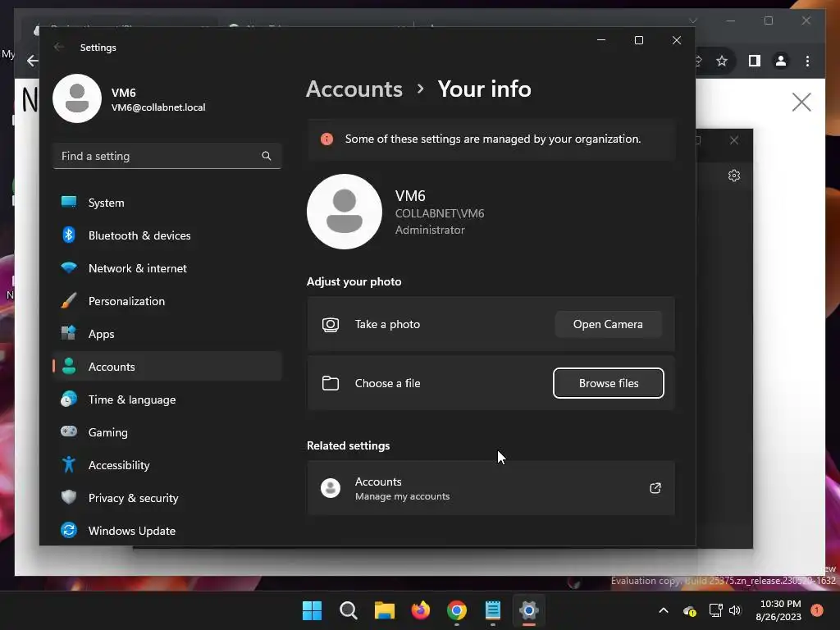Select Apps in the sidebar
Viewport: 840px width, 630px height.
tap(167, 334)
